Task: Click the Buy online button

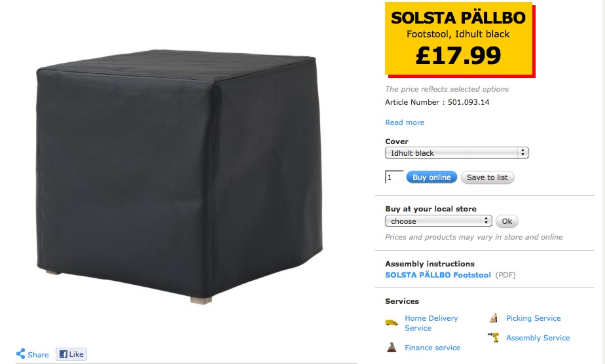Action: [431, 177]
